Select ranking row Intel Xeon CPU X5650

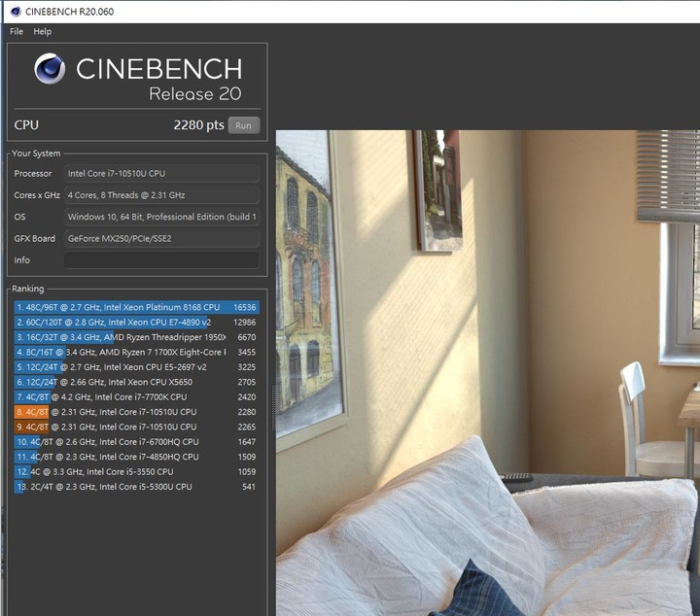(137, 382)
